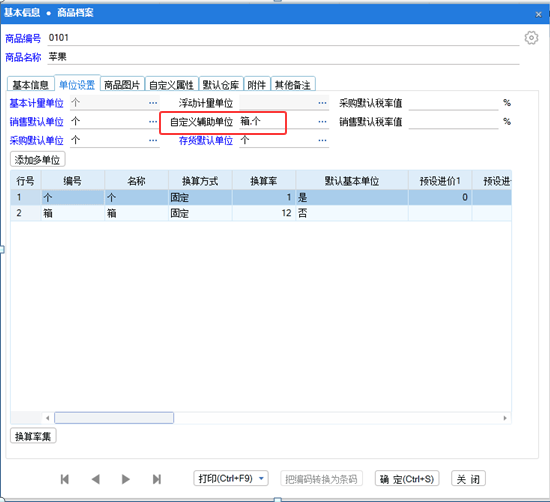Viewport: 550px width, 502px height.
Task: Open 采购默认单位 lookup ellipsis
Action: click(153, 140)
